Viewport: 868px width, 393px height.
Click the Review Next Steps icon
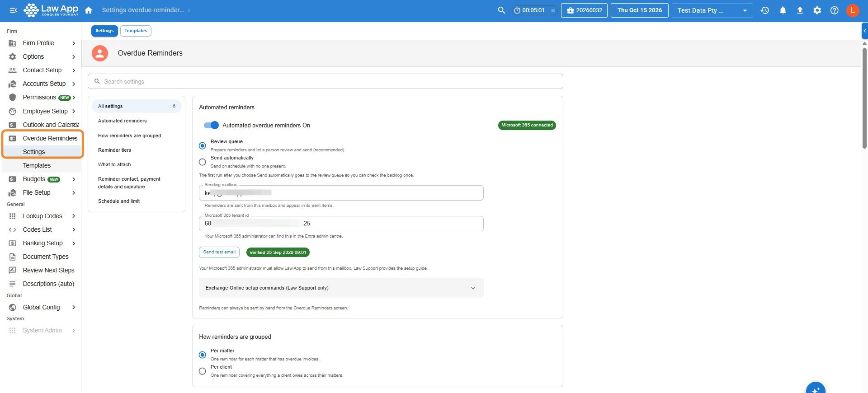[x=13, y=271]
